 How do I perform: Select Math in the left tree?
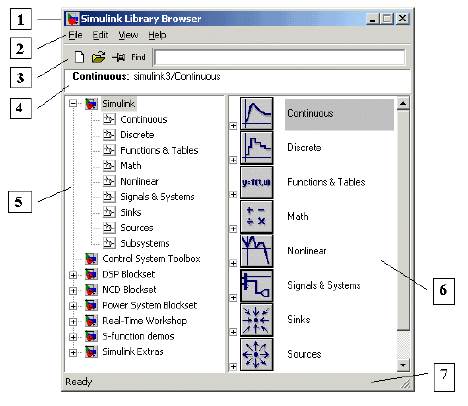131,166
